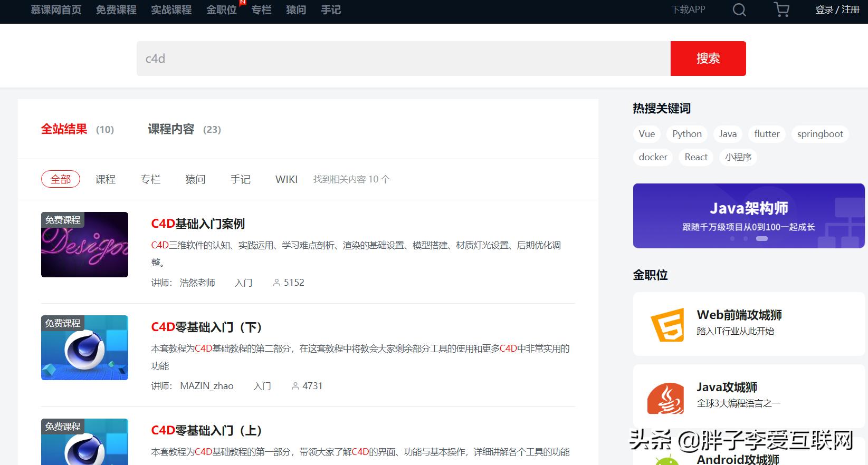The image size is (868, 465).
Task: Click the C4D零基础入门（上） thumbnail
Action: pos(84,442)
